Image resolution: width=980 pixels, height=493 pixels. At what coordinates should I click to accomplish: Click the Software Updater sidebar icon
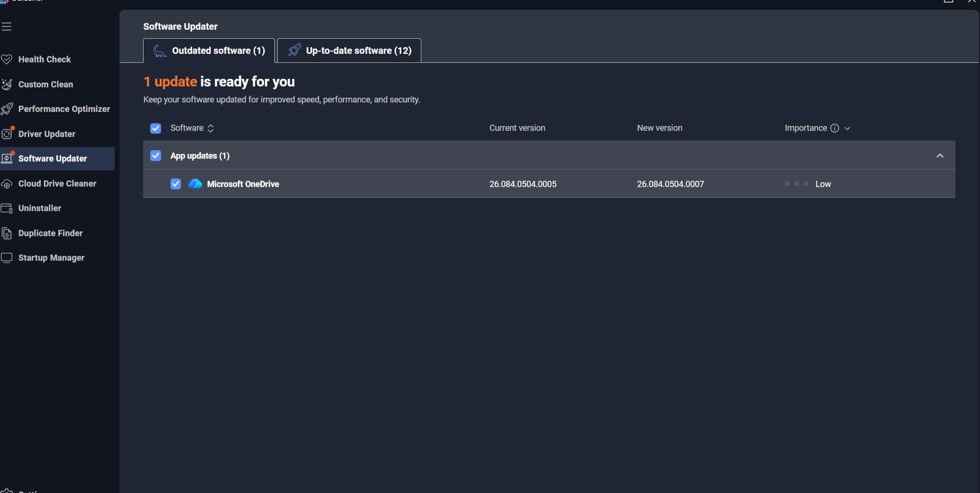point(7,158)
